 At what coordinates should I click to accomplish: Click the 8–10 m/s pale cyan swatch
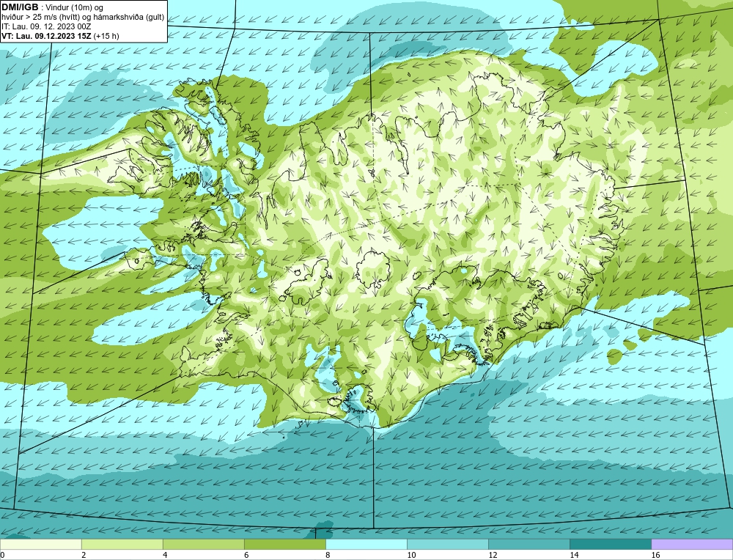(x=366, y=544)
